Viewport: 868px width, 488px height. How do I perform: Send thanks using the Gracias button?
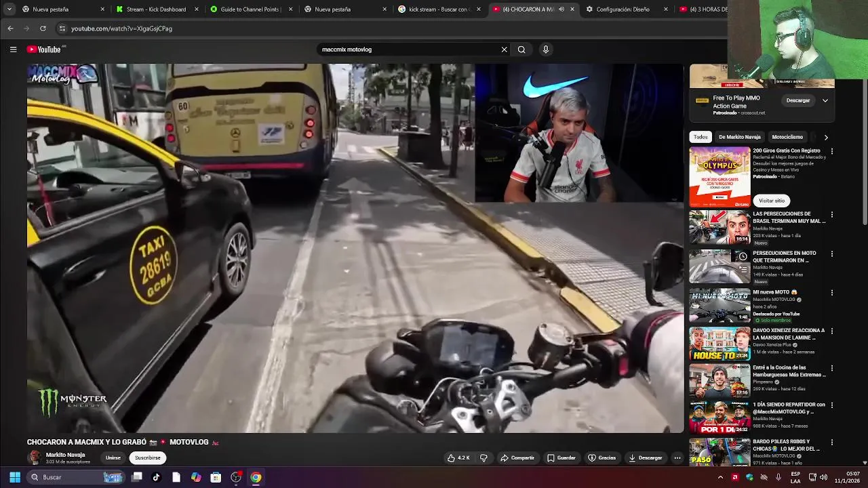602,458
